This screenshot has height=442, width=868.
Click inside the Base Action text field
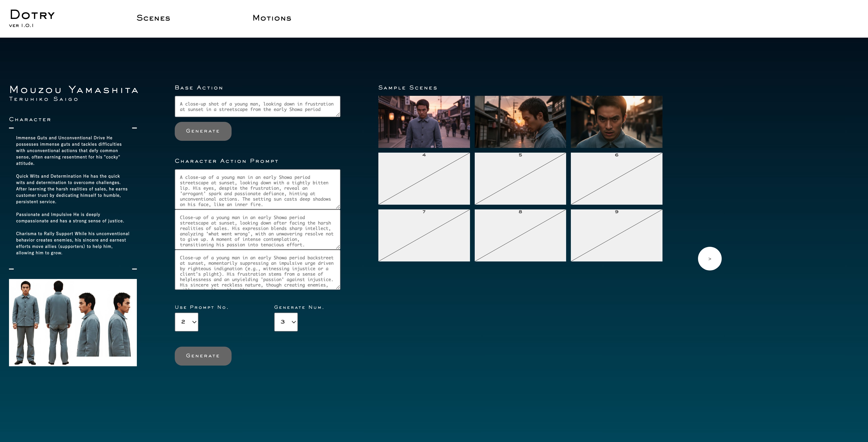(257, 106)
